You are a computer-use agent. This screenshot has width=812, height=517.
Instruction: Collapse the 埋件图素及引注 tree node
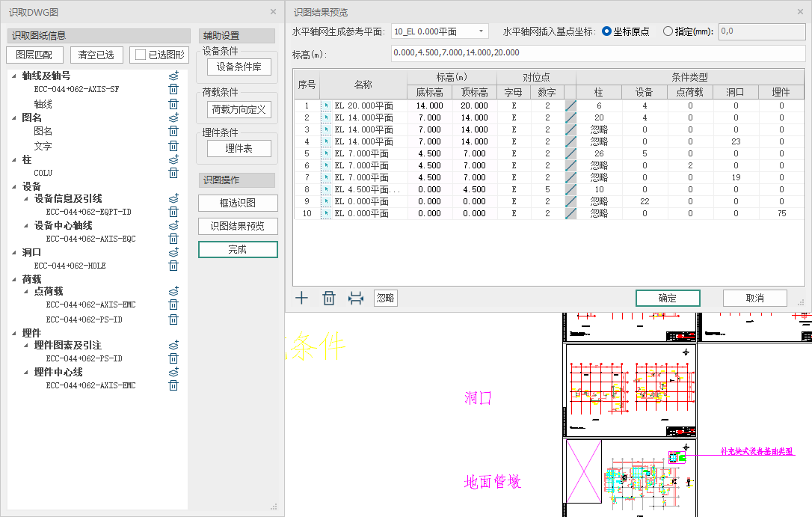click(x=27, y=345)
